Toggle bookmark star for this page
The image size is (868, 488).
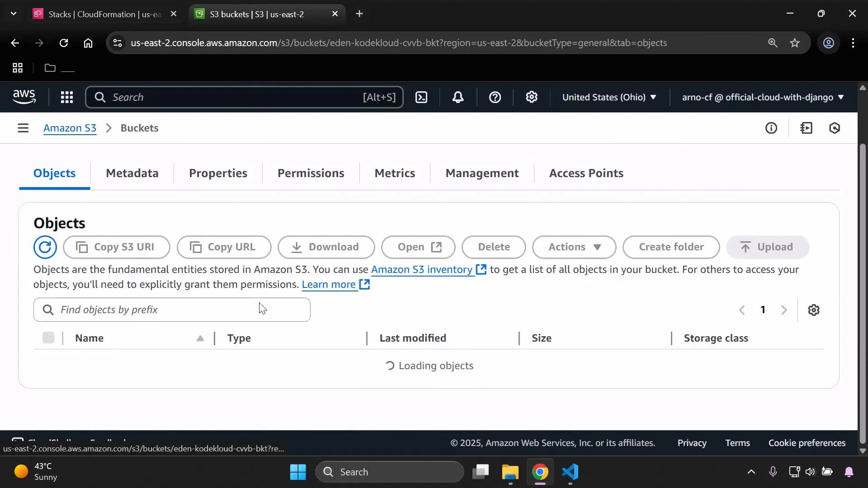795,43
